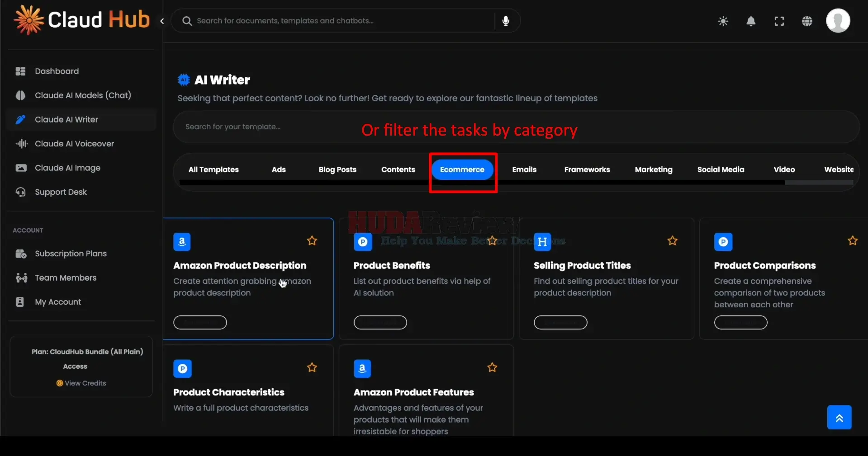Select Claude AI Writer in the sidebar
The height and width of the screenshot is (456, 868).
point(81,119)
